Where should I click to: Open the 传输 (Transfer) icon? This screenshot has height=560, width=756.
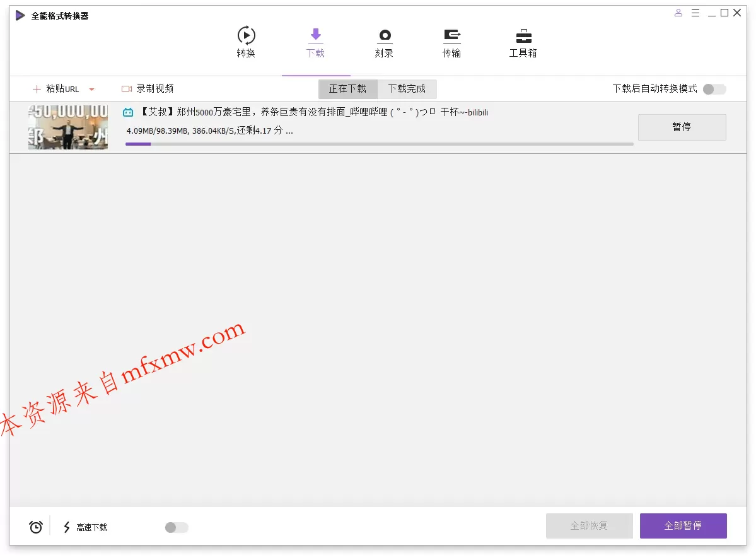coord(451,36)
